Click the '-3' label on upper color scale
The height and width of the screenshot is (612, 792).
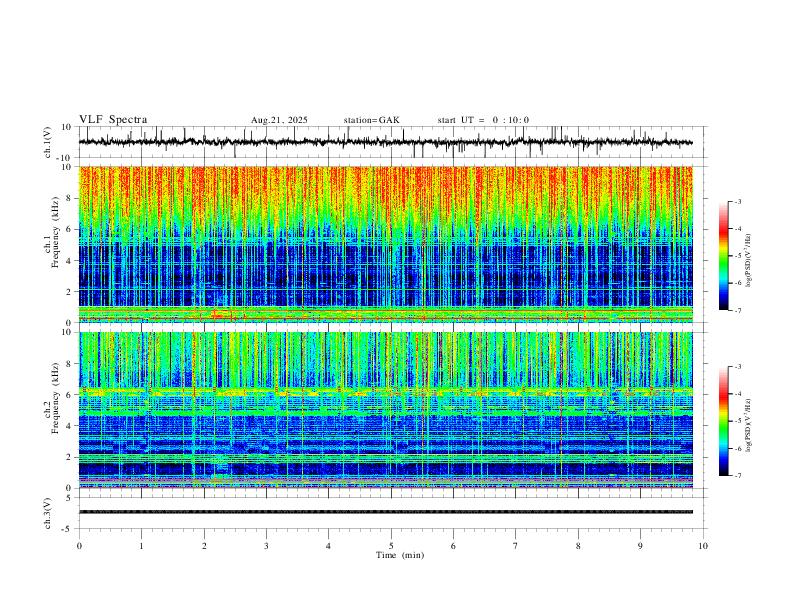pos(737,201)
